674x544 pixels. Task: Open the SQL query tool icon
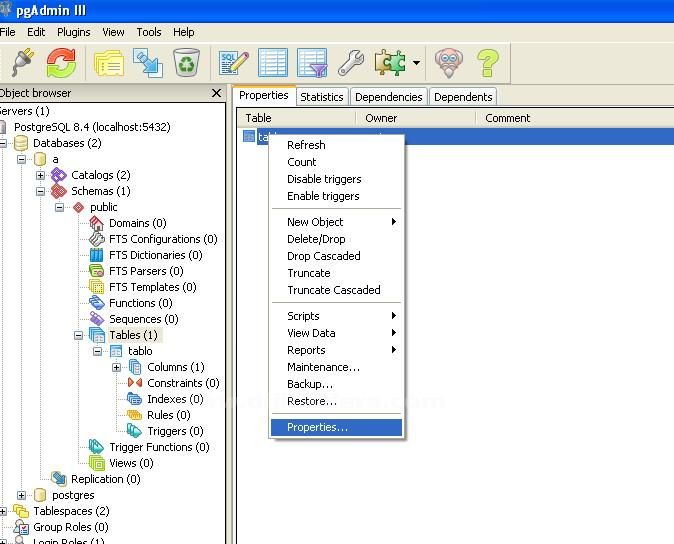233,63
